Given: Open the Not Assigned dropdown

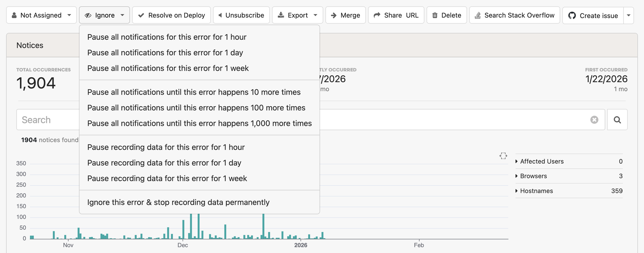Looking at the screenshot, I should [x=41, y=15].
